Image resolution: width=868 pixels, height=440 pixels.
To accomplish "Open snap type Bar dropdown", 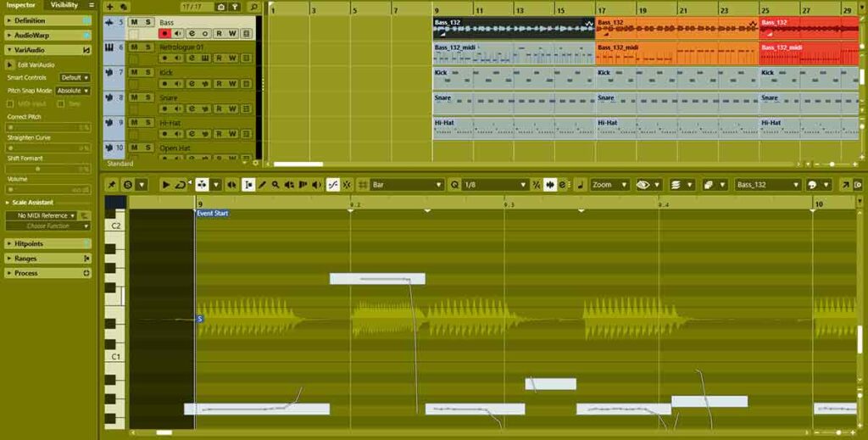I will 408,185.
